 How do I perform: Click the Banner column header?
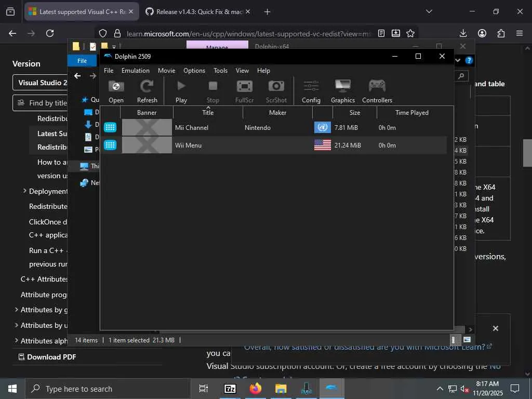[147, 113]
